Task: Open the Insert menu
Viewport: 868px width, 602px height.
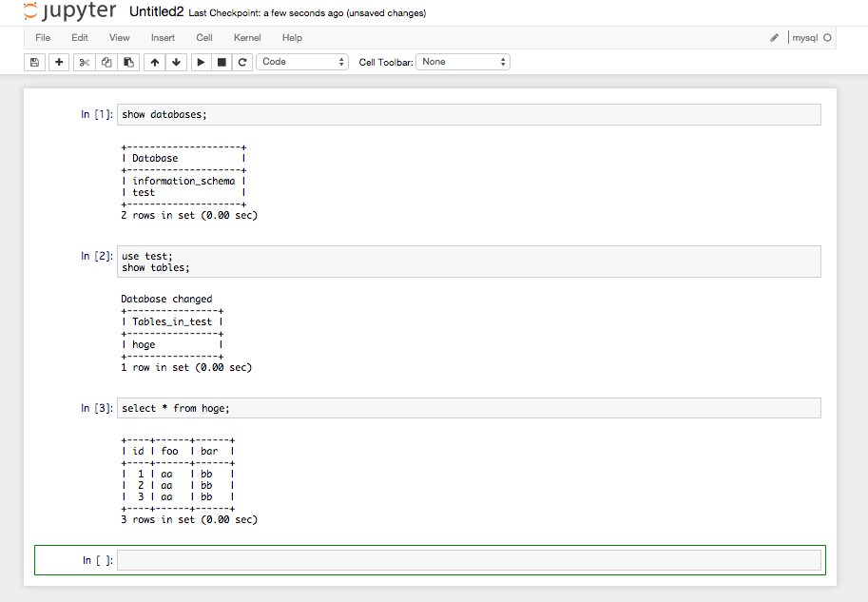Action: point(163,38)
